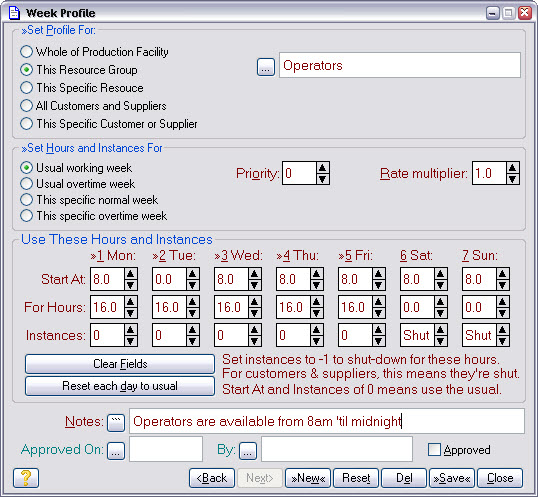Decrease Friday Start At value
Screen dimensions: 538x497
click(x=378, y=285)
